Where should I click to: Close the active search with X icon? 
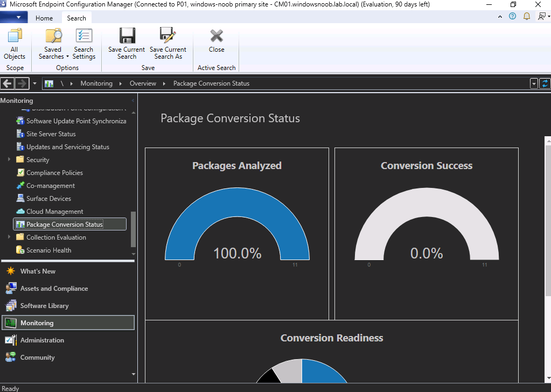click(217, 36)
